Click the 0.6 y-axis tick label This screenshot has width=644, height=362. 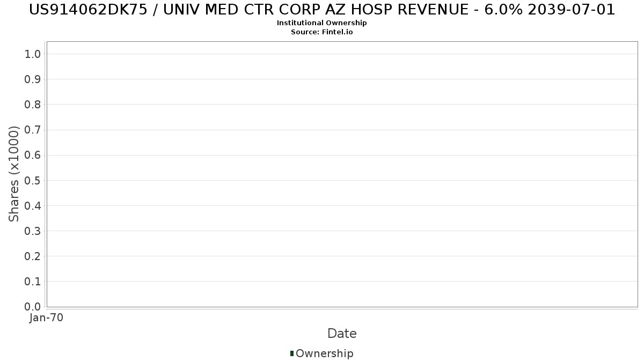[33, 155]
